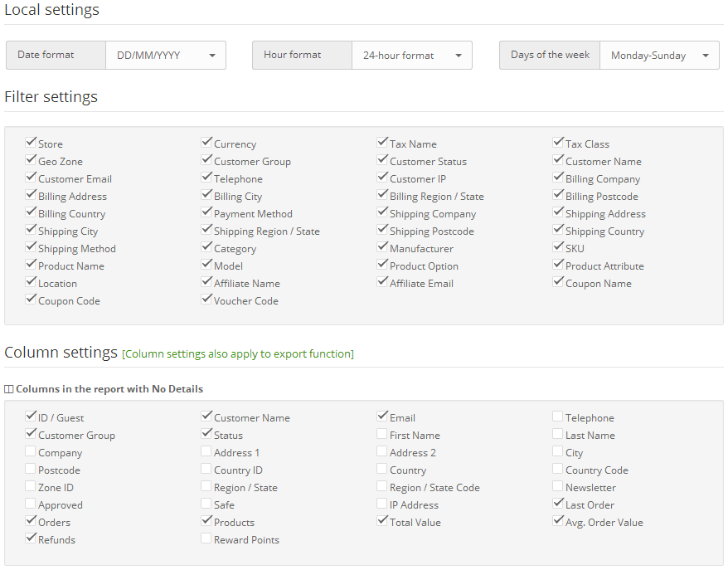Uncheck SKU filter checkbox
The width and height of the screenshot is (728, 570).
(557, 246)
